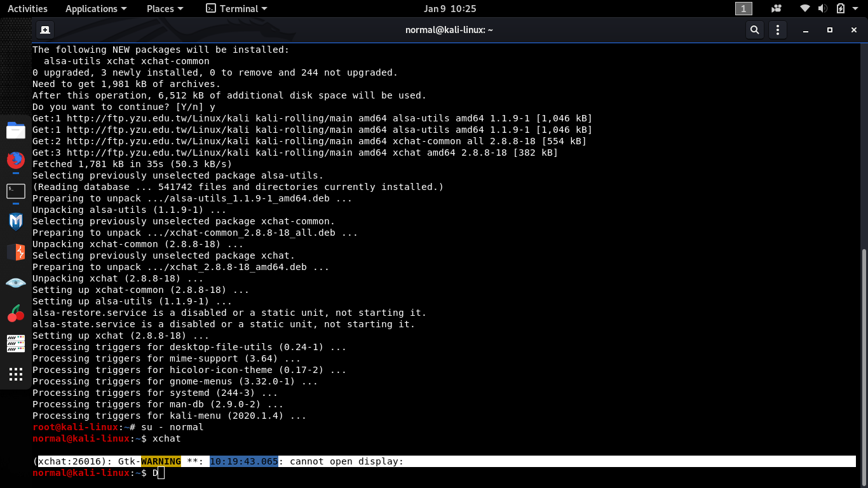Screen dimensions: 868x488
Task: Open the Terminal app menu in top bar
Action: (236, 9)
